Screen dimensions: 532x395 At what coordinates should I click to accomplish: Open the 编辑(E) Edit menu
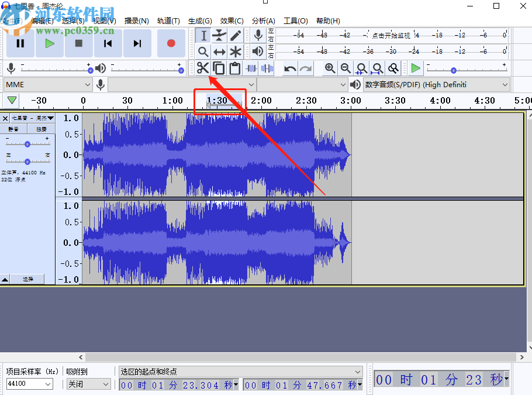click(42, 21)
